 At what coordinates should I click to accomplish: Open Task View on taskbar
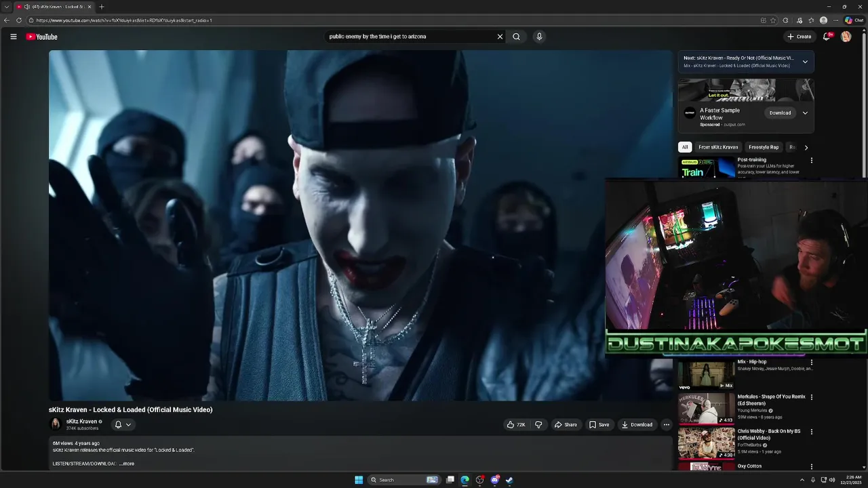450,480
